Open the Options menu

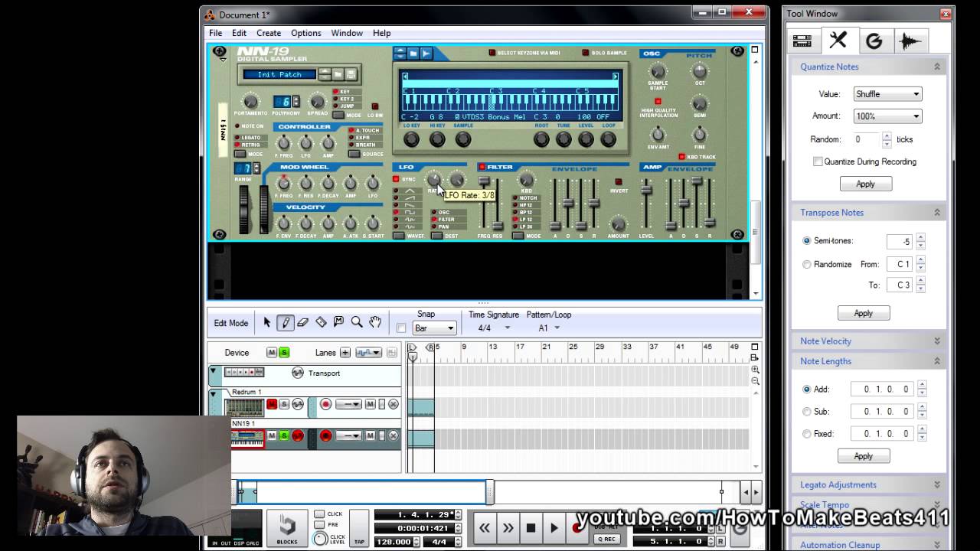click(305, 33)
